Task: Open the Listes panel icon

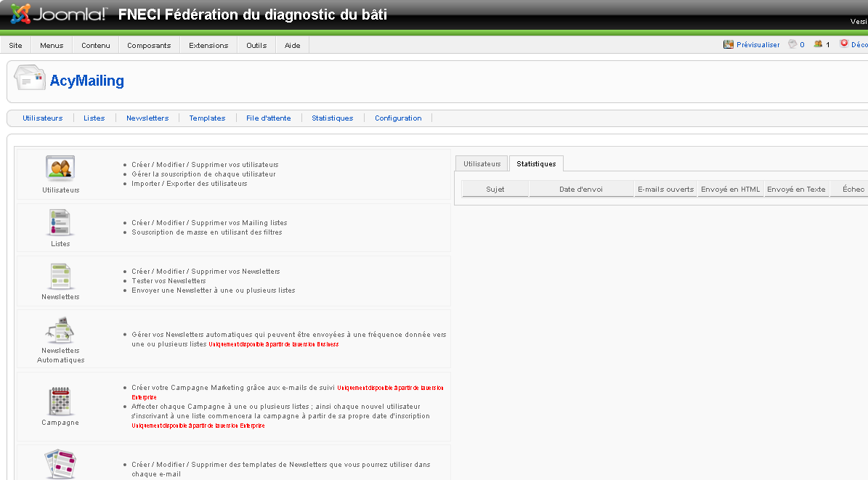Action: [x=60, y=222]
